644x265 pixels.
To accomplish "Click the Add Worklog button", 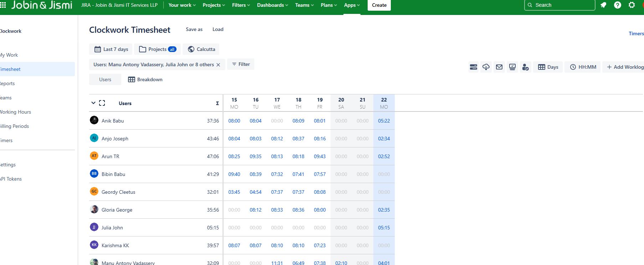I will coord(625,67).
